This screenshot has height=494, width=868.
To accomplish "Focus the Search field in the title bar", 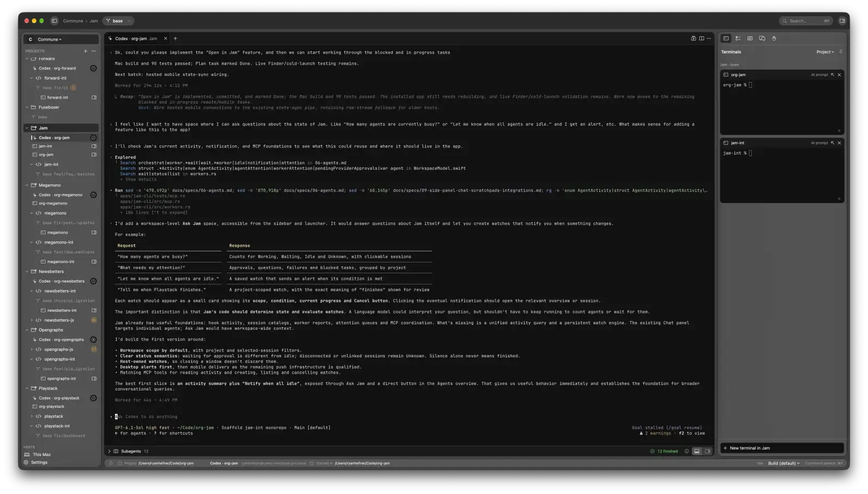I will 806,21.
